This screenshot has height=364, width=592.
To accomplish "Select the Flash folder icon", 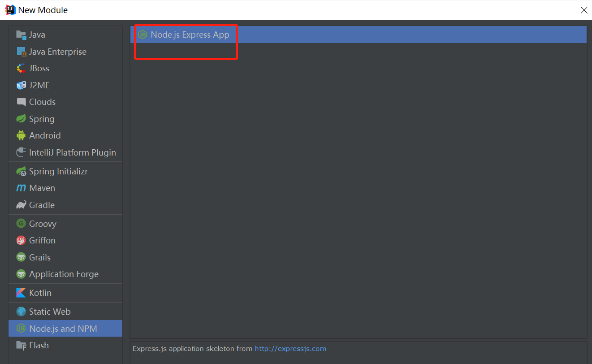I will (21, 345).
